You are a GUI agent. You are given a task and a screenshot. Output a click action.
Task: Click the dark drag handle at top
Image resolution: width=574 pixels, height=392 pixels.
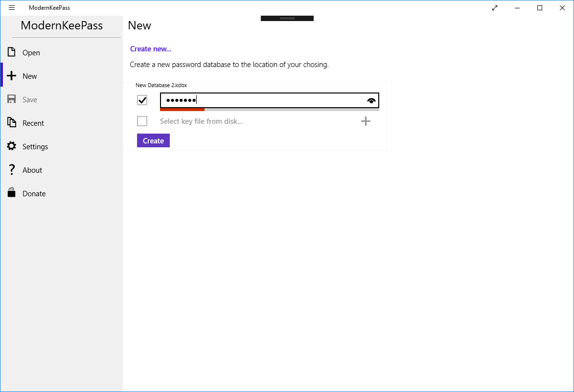tap(287, 19)
